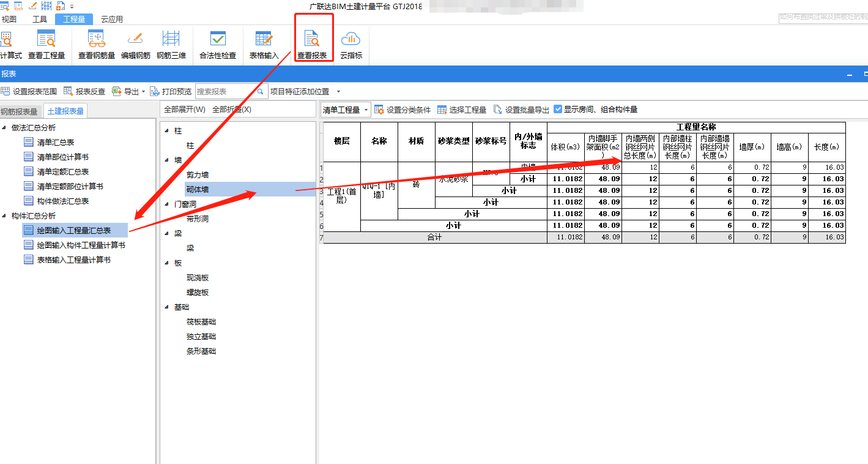Collapse the 墙 category

[x=166, y=160]
